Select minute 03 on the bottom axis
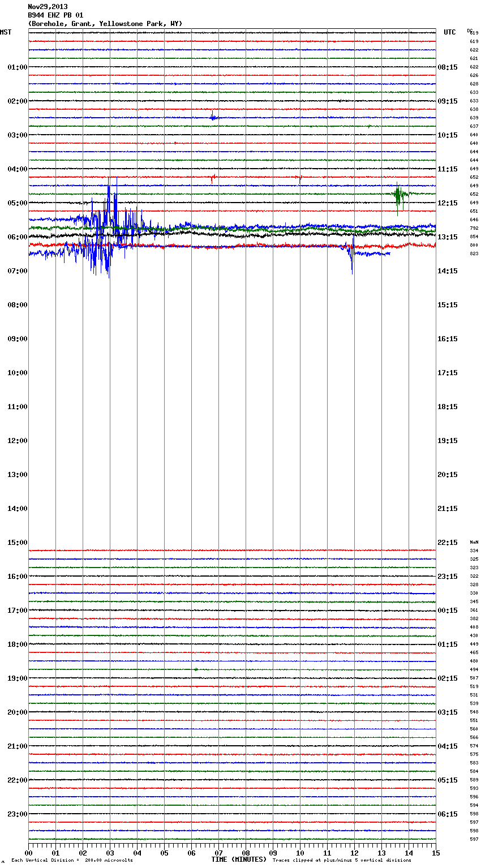The image size is (481, 868). [x=110, y=853]
